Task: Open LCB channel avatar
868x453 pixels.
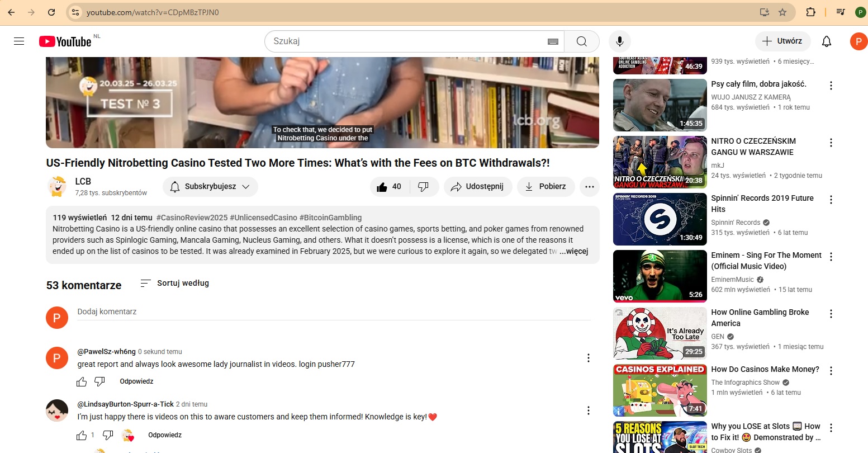Action: coord(57,186)
